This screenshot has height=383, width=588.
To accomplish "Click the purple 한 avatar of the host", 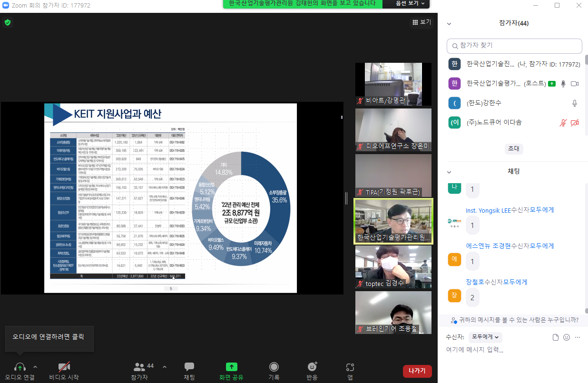I will coord(455,83).
